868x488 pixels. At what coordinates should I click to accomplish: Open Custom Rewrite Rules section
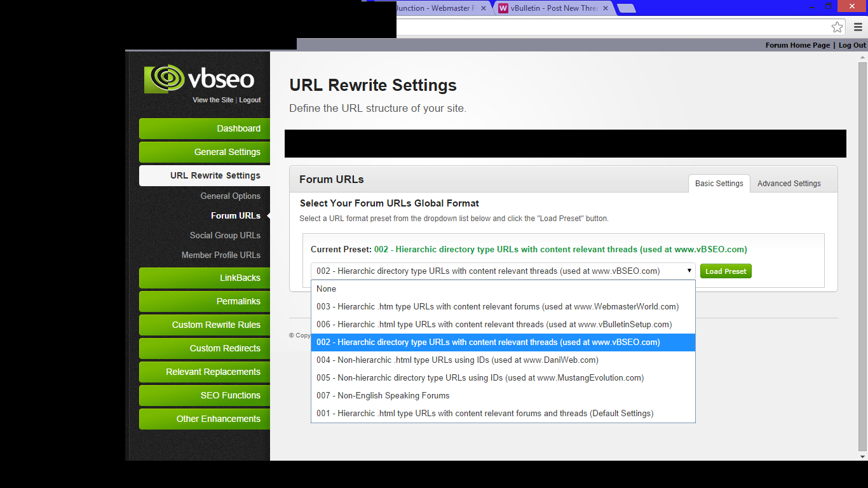(x=205, y=325)
